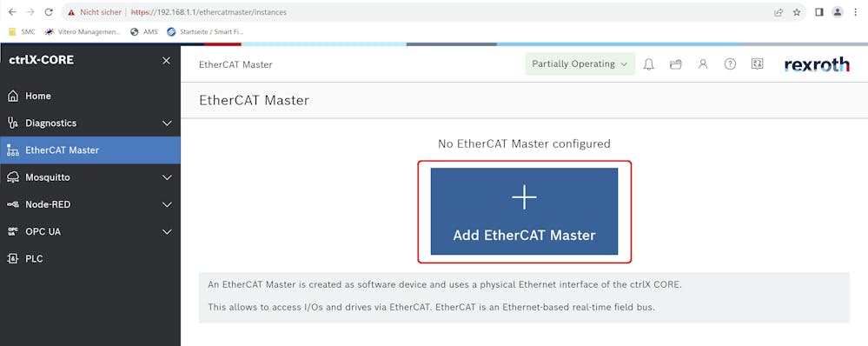Open the browser side panel icon
The height and width of the screenshot is (346, 868).
pyautogui.click(x=819, y=11)
